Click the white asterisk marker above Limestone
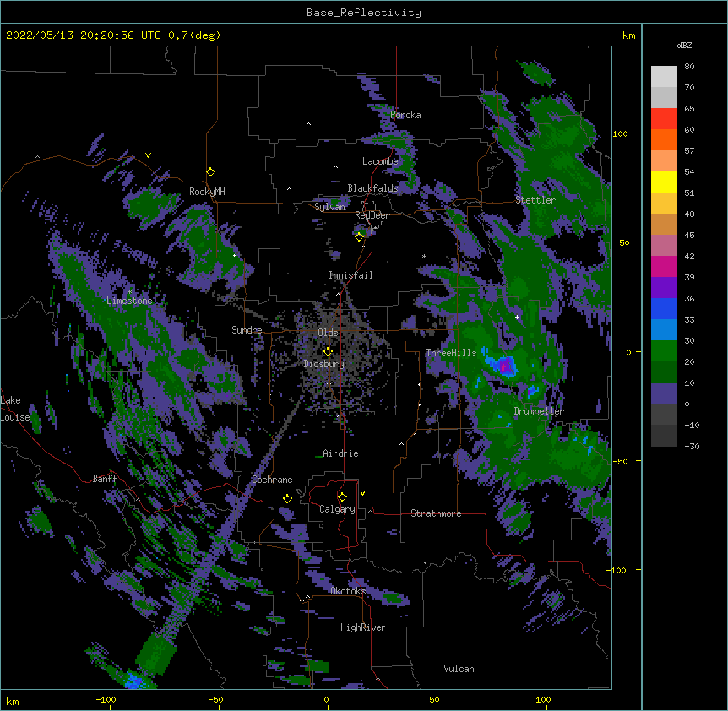Viewport: 728px width, 711px height. pos(129,292)
